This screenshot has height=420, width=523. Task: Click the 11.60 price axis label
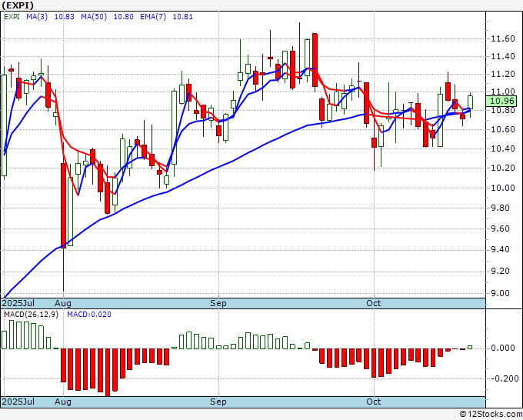pyautogui.click(x=503, y=39)
